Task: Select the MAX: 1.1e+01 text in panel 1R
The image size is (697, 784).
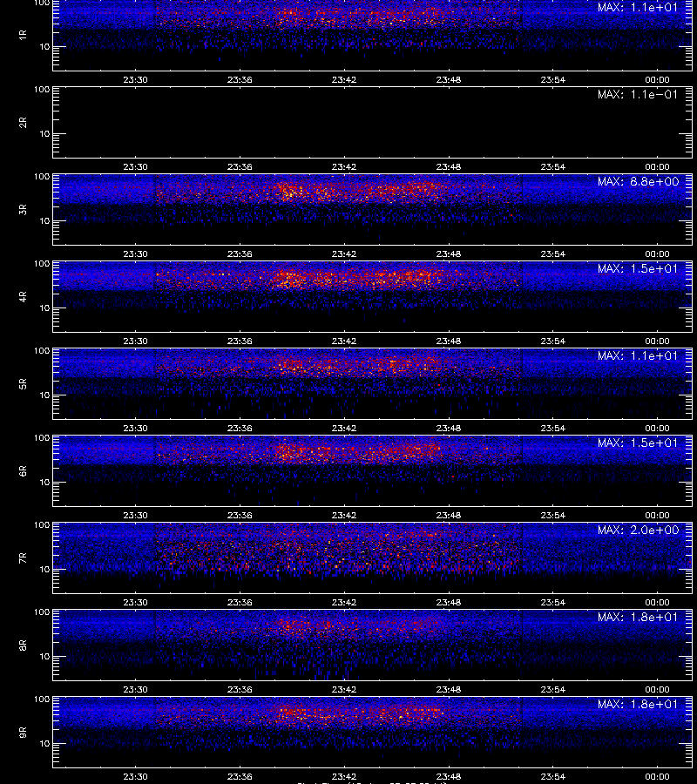Action: (x=638, y=8)
